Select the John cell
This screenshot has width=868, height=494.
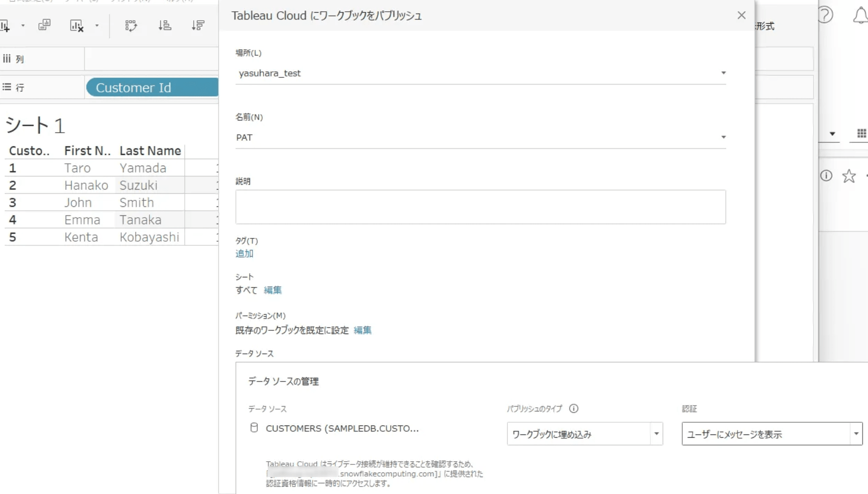tap(78, 203)
